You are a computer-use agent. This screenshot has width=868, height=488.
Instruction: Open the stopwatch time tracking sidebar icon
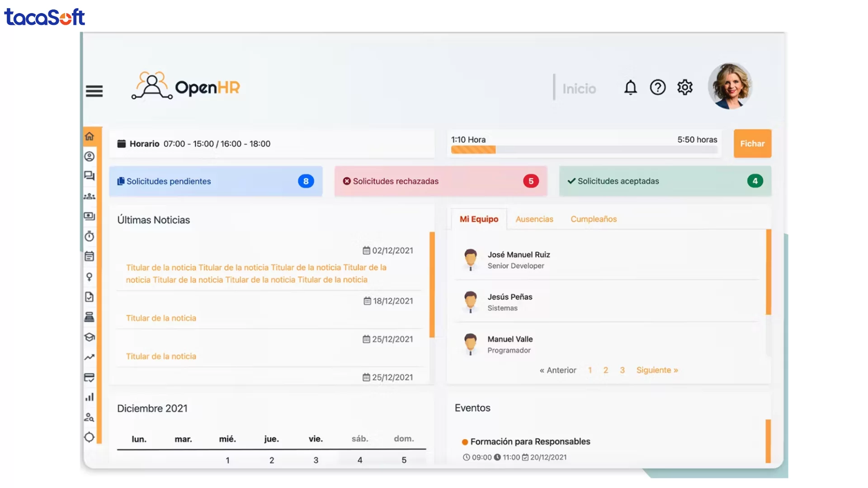coord(90,236)
